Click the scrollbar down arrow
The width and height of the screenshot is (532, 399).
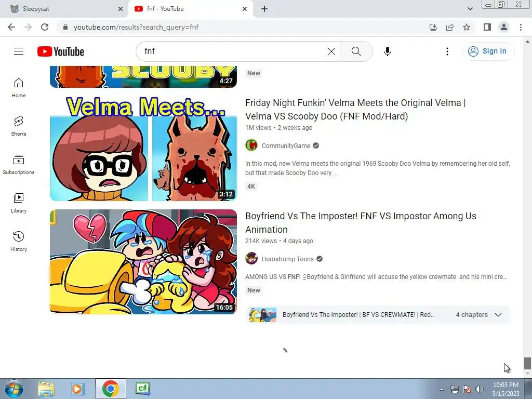click(x=527, y=373)
